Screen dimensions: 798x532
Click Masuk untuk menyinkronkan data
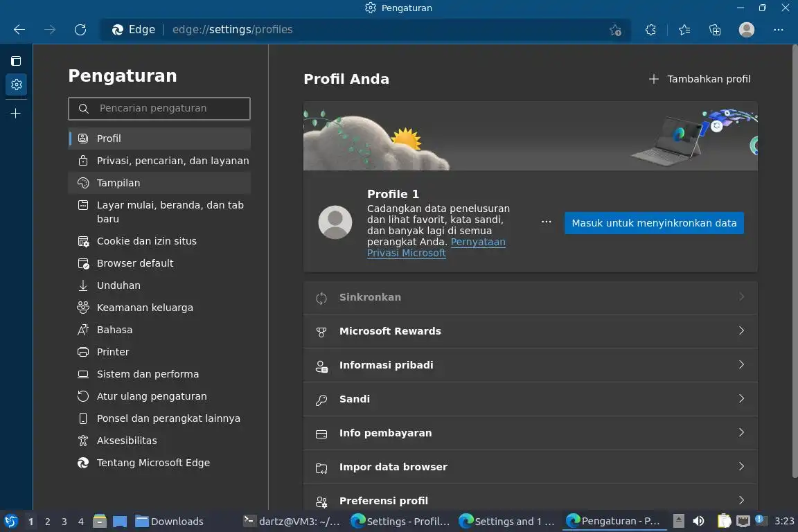click(654, 223)
